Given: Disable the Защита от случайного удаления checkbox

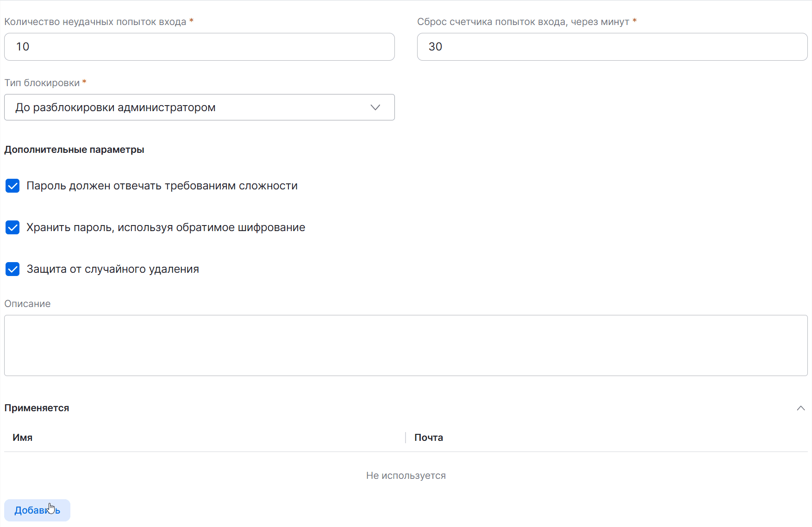Looking at the screenshot, I should [x=12, y=269].
